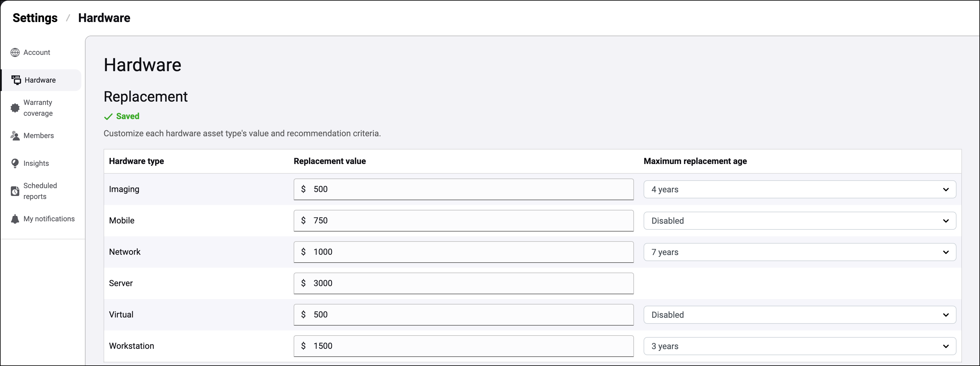Open Imaging maximum replacement age dropdown

coord(800,189)
